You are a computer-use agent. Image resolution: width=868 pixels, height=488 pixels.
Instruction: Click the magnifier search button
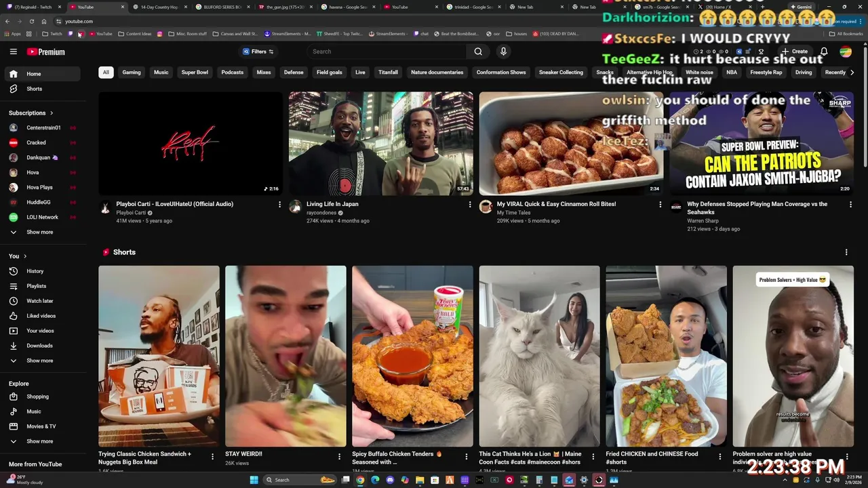478,52
